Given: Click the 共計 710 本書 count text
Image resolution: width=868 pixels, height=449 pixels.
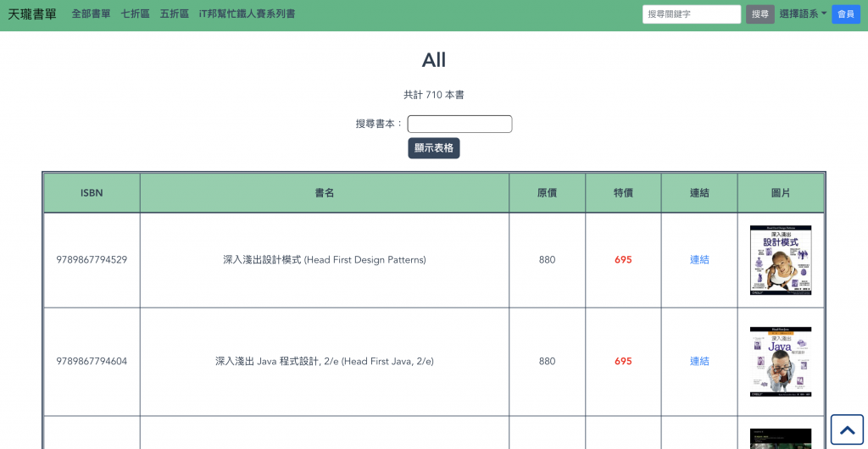Looking at the screenshot, I should pos(434,95).
